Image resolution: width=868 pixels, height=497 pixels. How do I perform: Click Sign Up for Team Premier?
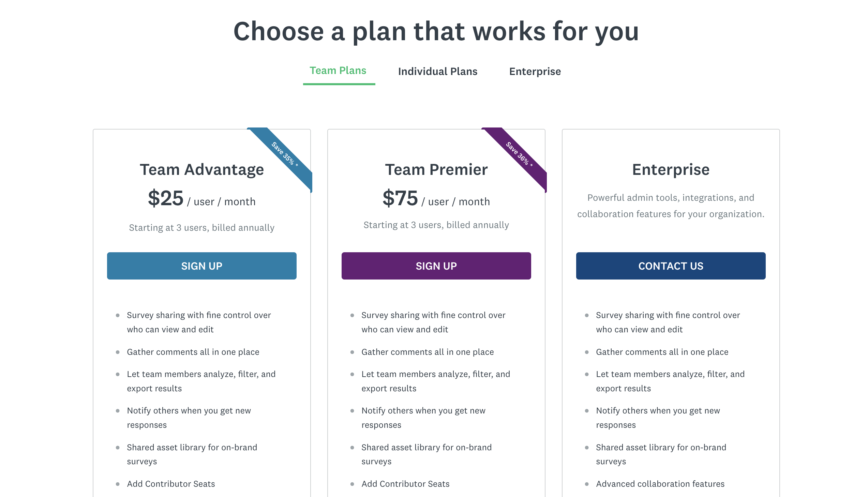coord(436,266)
